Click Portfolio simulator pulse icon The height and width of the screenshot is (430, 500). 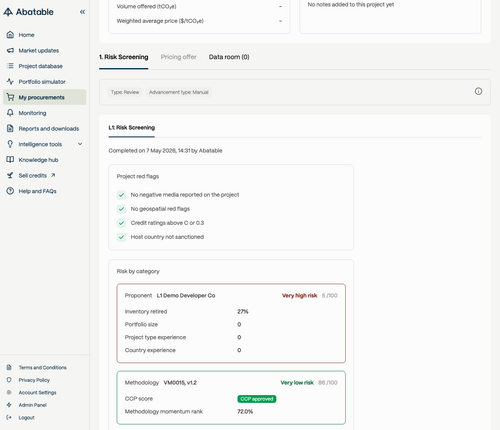10,82
